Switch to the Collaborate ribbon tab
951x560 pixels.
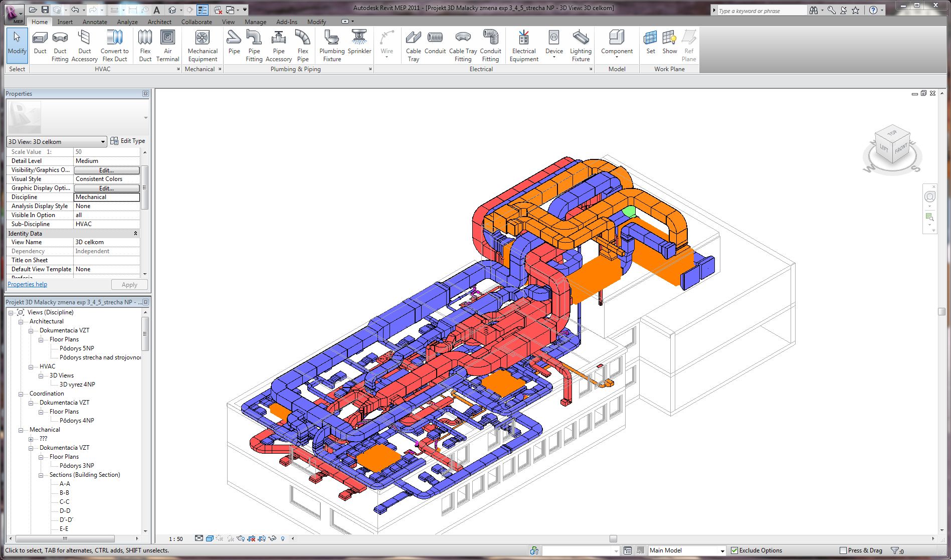tap(197, 22)
